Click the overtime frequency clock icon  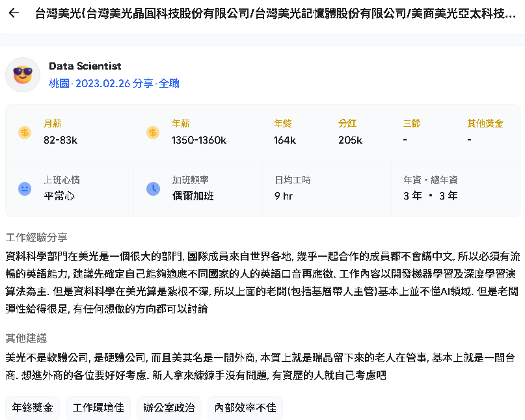click(153, 189)
